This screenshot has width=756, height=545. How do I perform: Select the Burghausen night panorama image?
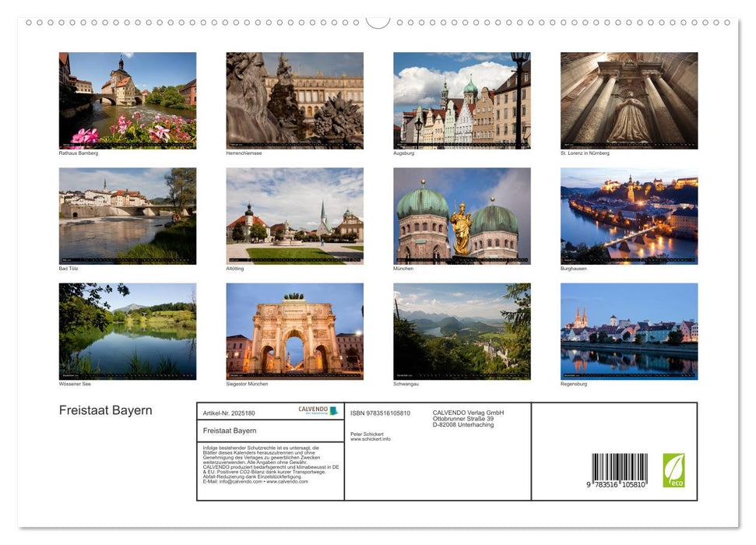point(628,215)
